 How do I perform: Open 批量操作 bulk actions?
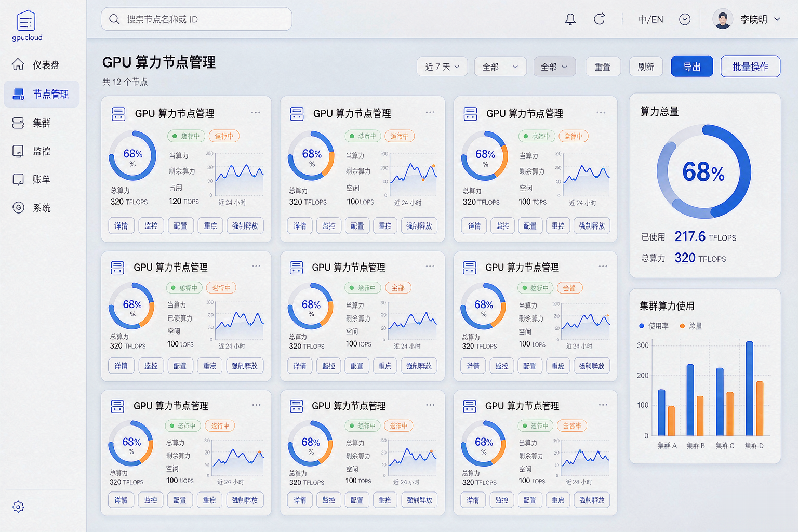pos(750,66)
